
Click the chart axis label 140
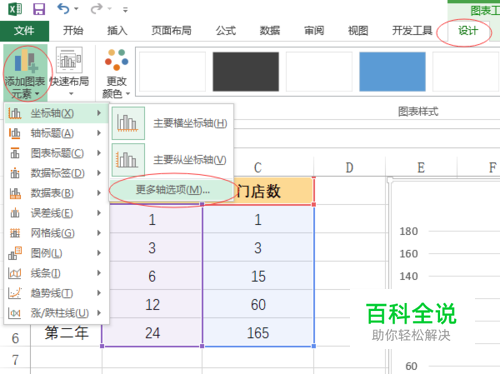409,276
